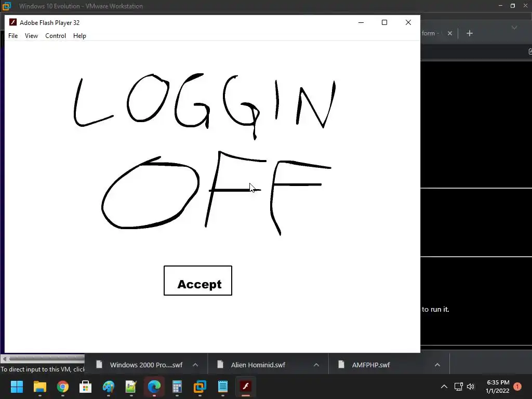Click the file icon beside AMFPHP.swf
Viewport: 532px width, 399px height.
point(341,364)
